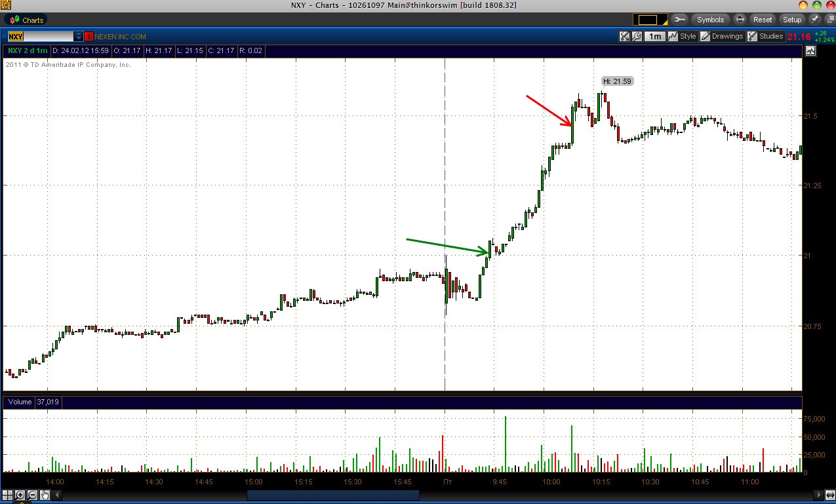836x504 pixels.
Task: Select the pan hand tool icon
Action: click(45, 495)
